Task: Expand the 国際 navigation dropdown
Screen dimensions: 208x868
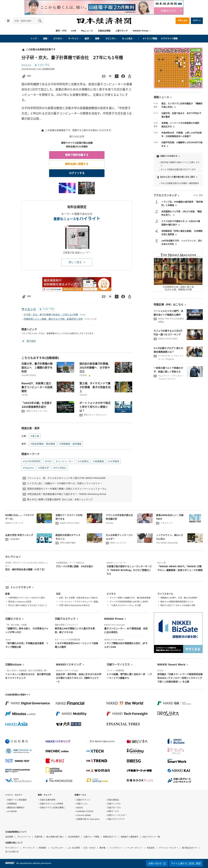Action: pyautogui.click(x=98, y=38)
